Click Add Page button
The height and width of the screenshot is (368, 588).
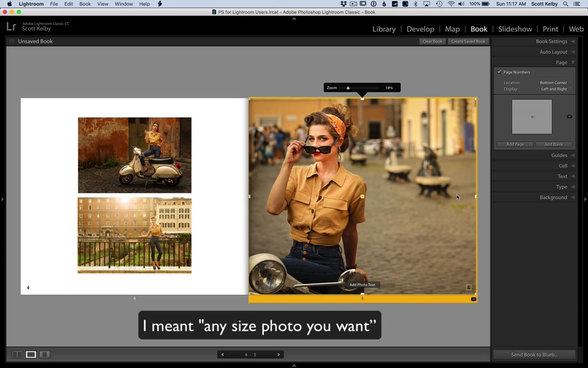coord(515,144)
